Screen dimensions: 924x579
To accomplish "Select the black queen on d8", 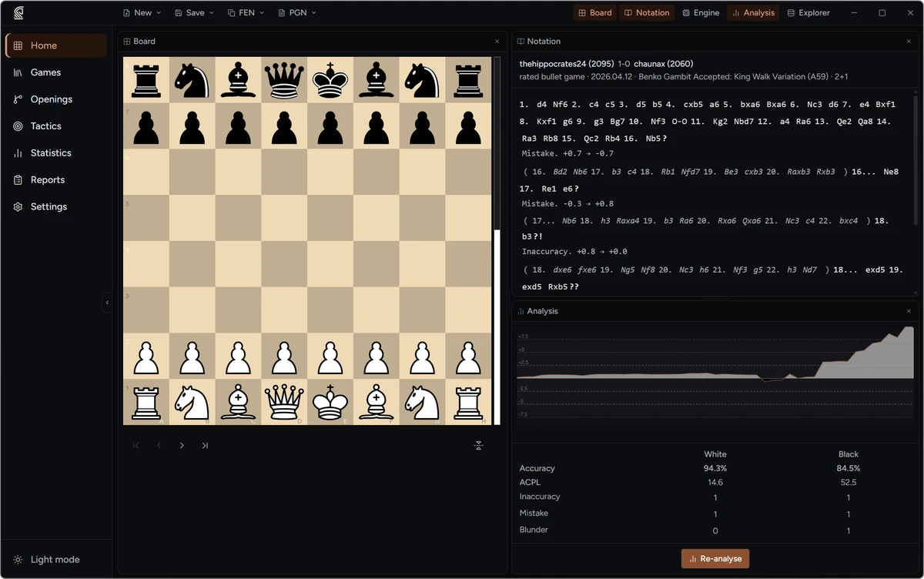I will point(284,79).
